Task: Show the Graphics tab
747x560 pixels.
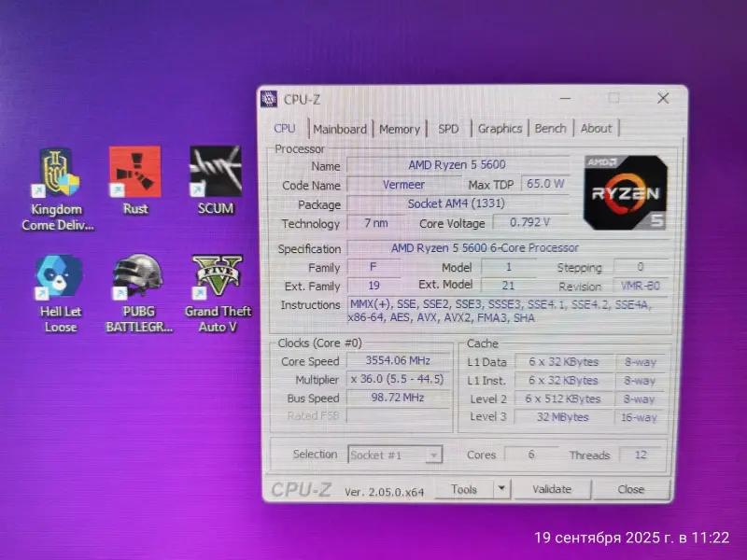Action: (500, 129)
